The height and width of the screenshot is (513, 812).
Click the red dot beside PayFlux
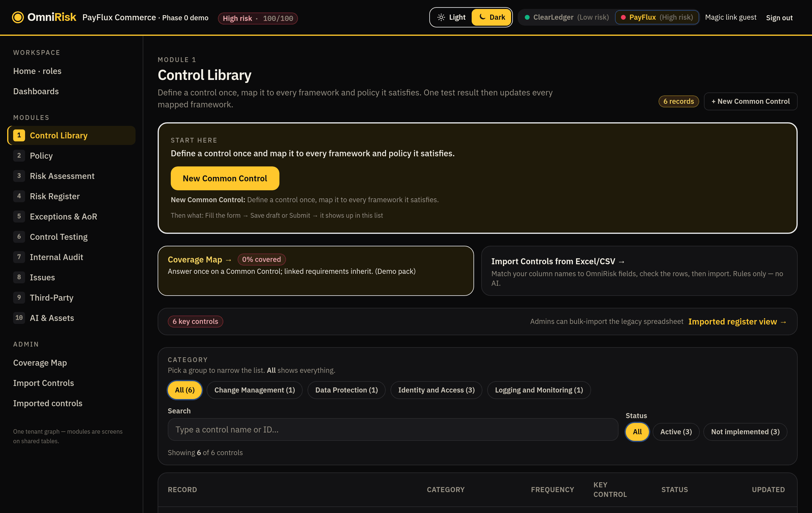coord(623,17)
